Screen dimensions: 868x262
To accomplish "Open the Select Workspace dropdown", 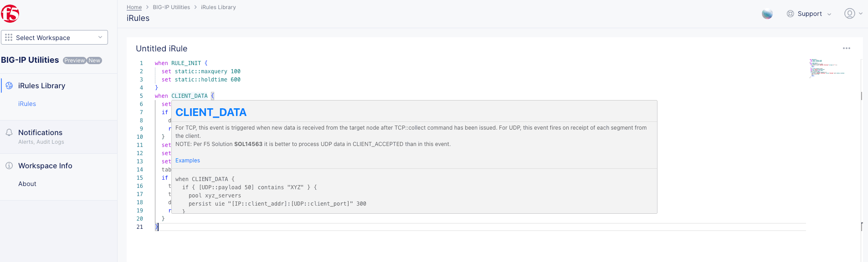I will (55, 37).
